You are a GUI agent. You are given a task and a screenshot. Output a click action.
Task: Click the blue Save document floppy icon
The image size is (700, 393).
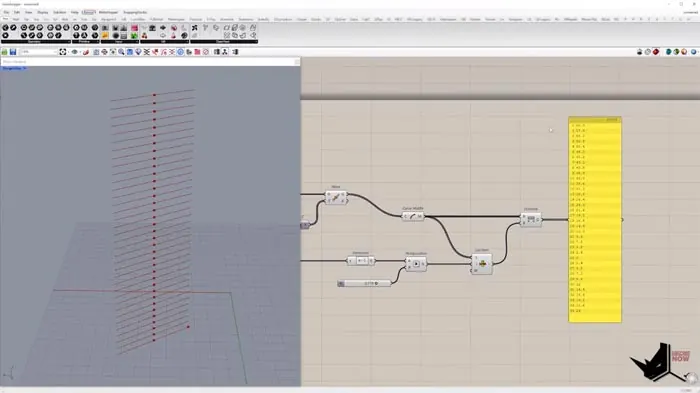tap(13, 52)
